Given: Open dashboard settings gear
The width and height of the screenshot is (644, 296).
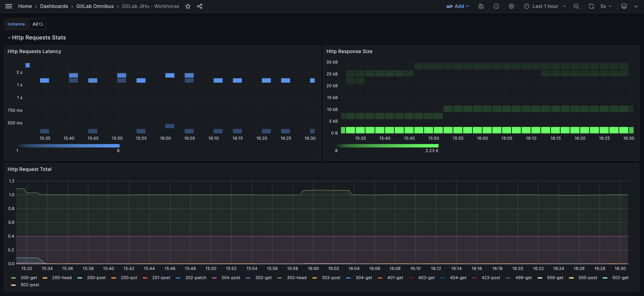Looking at the screenshot, I should (x=511, y=6).
